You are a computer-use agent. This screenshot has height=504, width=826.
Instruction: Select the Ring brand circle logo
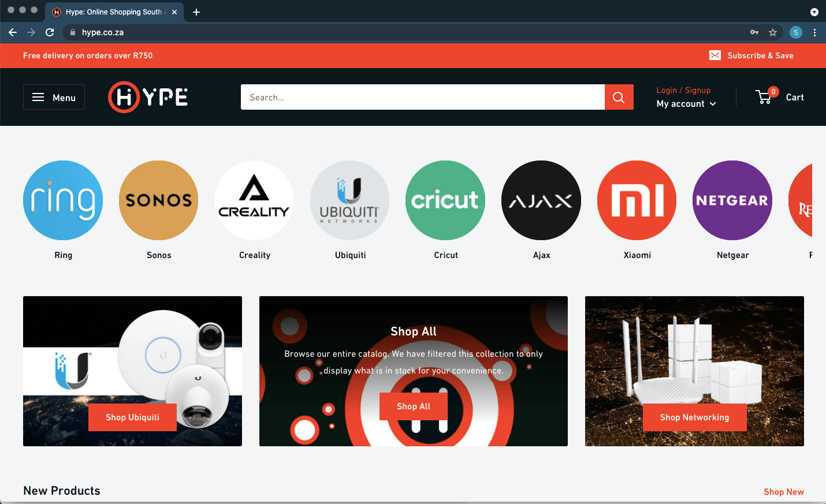tap(63, 200)
